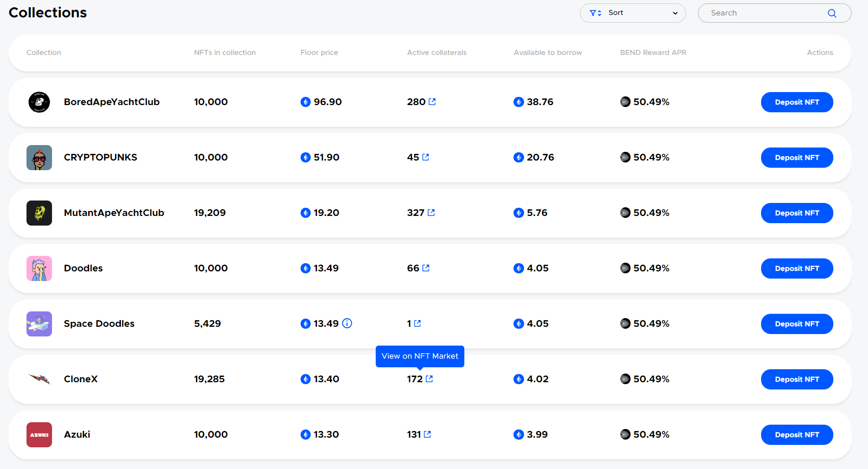The image size is (868, 469).
Task: Click the MutantApeYachtClub collection name
Action: point(114,213)
